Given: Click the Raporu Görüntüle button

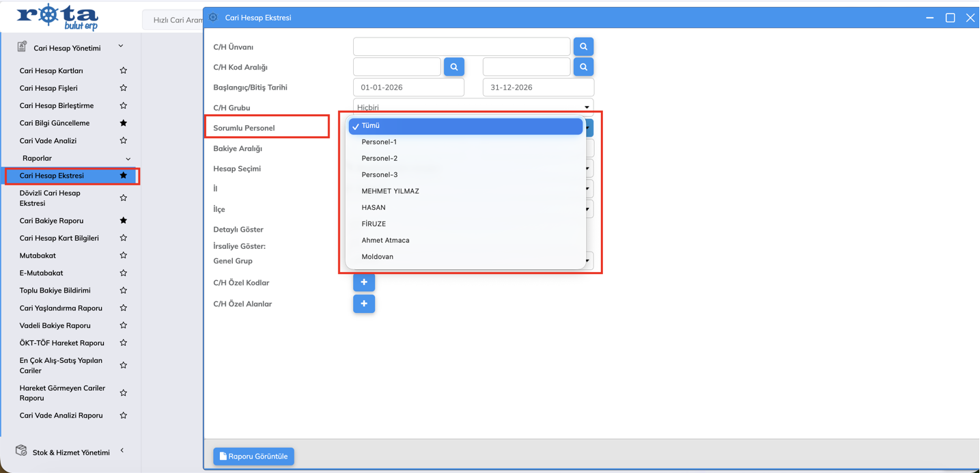Looking at the screenshot, I should pyautogui.click(x=253, y=457).
